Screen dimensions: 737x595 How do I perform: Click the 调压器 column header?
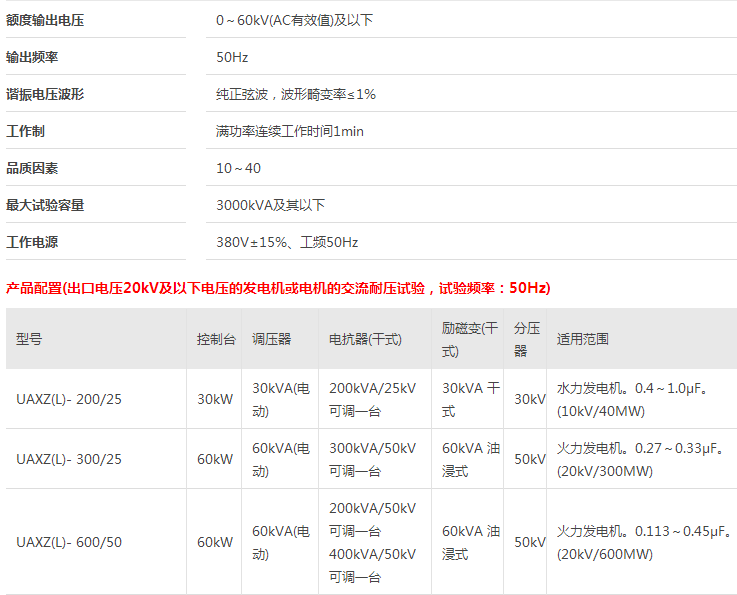[271, 339]
